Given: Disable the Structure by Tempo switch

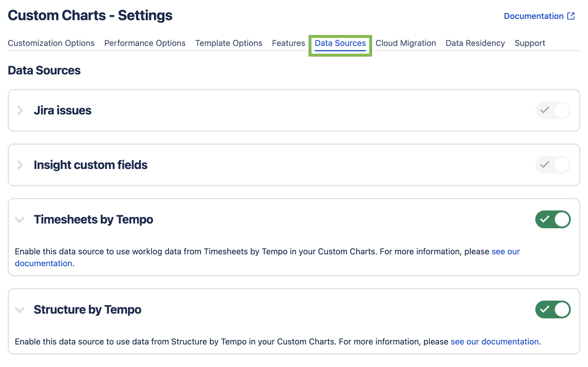Looking at the screenshot, I should click(553, 309).
